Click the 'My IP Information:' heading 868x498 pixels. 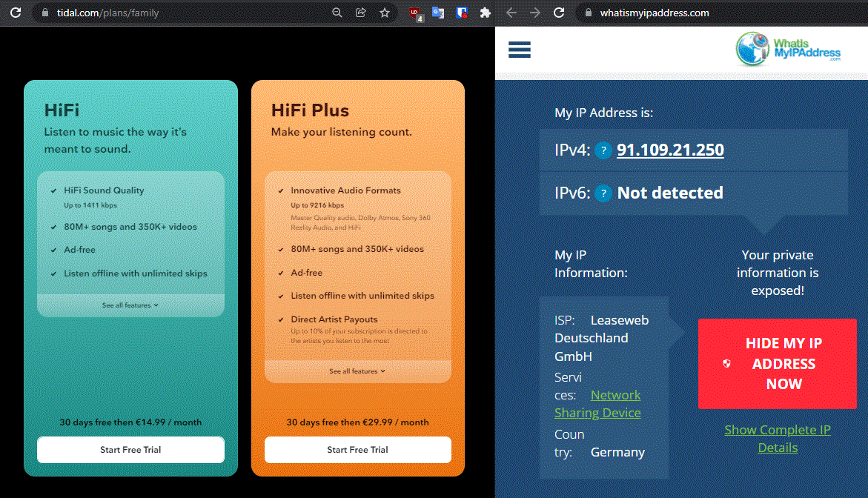[592, 264]
